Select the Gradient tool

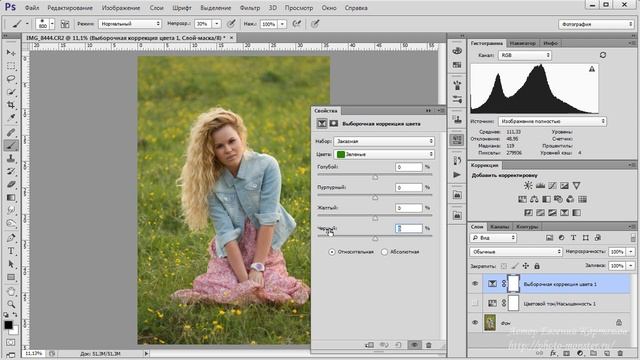tap(11, 198)
